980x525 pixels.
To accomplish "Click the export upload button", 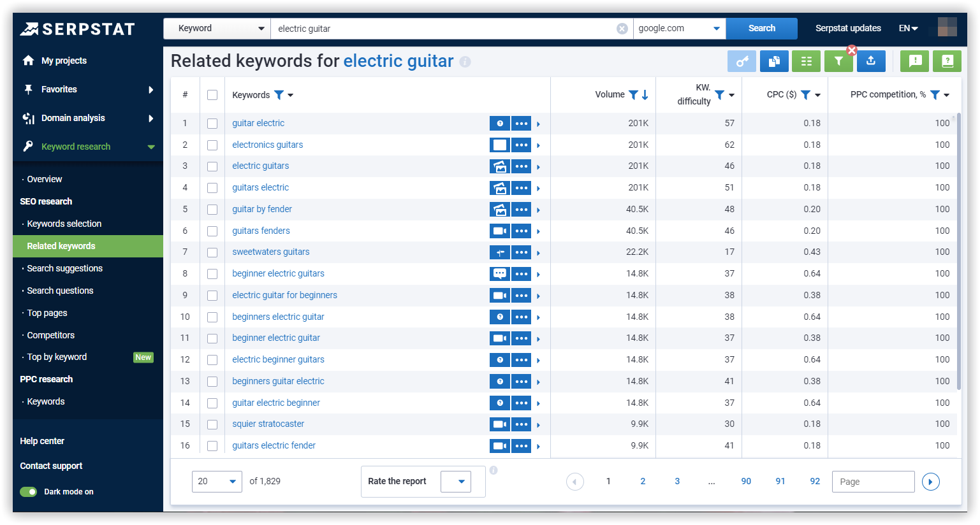I will pos(871,61).
